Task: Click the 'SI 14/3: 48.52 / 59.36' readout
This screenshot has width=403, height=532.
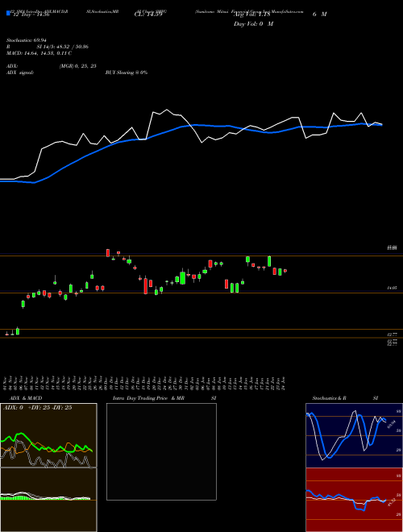Action: coord(63,47)
